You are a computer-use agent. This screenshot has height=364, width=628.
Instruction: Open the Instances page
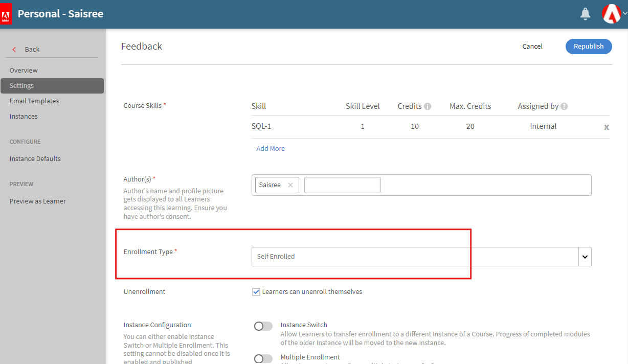coord(24,116)
